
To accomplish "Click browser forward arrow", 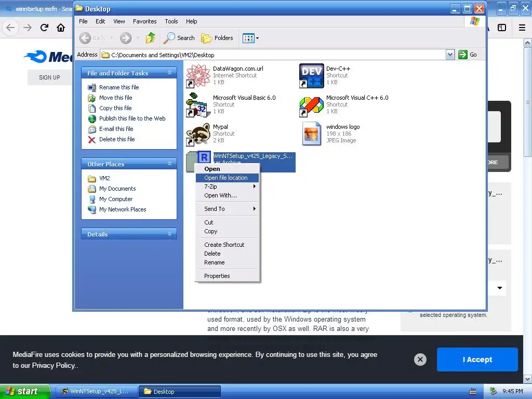I will coord(28,28).
